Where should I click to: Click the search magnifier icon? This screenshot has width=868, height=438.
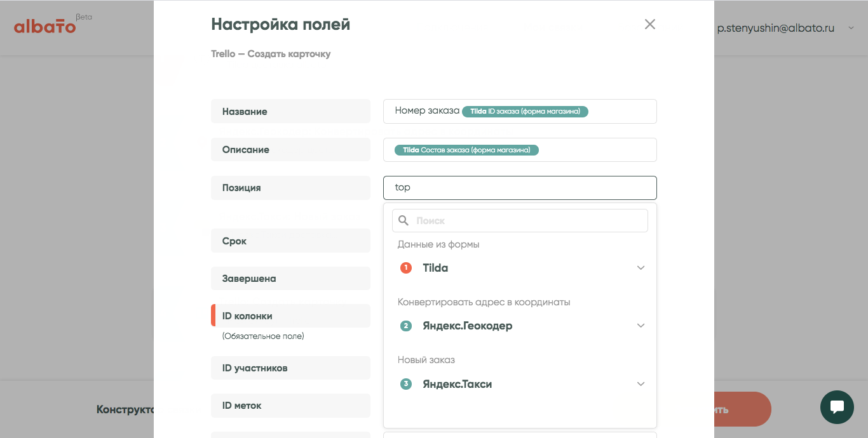(403, 220)
